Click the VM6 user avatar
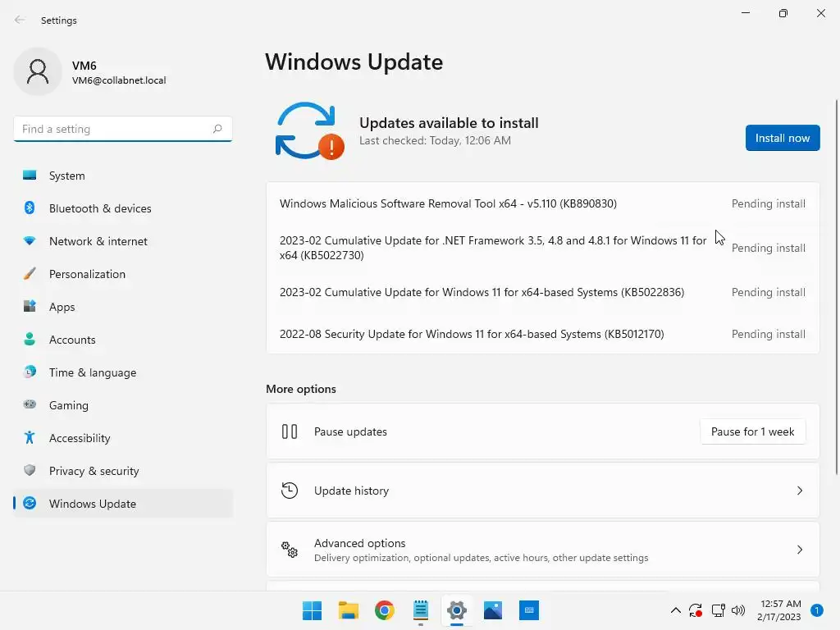The height and width of the screenshot is (630, 840). point(38,71)
